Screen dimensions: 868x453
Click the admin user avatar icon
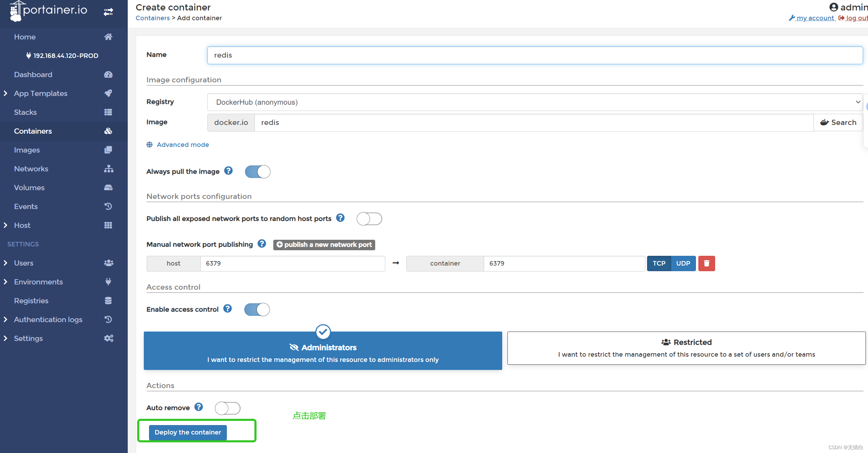pos(834,7)
